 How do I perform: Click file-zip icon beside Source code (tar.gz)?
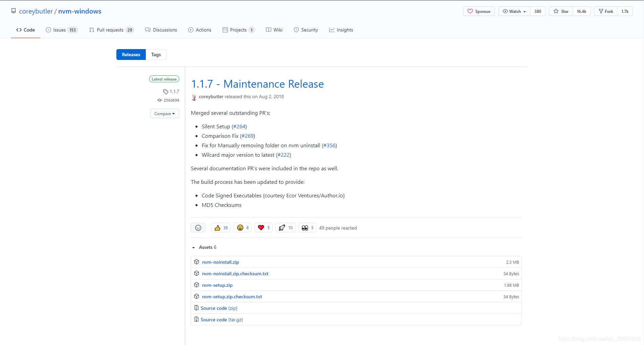[197, 319]
